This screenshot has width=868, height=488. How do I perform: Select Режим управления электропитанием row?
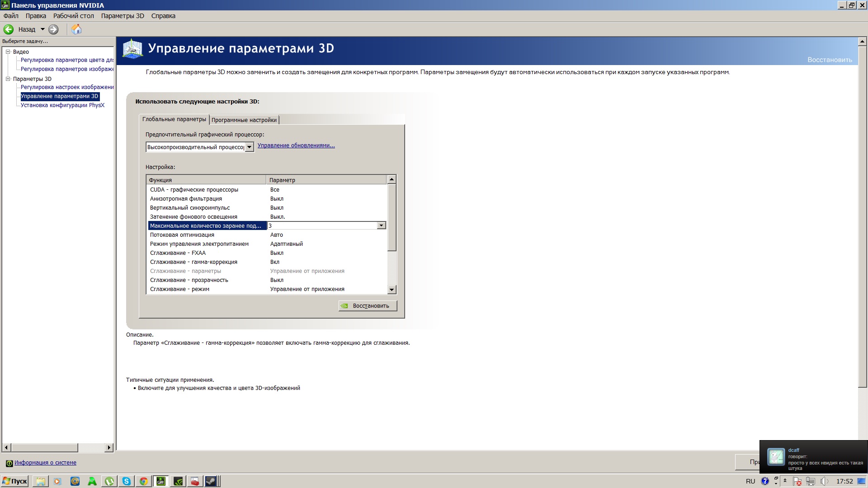[x=267, y=244]
